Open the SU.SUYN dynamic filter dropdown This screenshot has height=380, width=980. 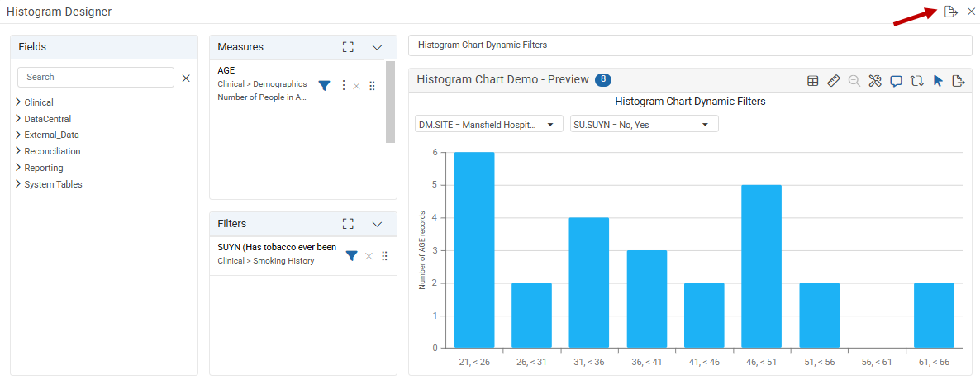[x=645, y=125]
